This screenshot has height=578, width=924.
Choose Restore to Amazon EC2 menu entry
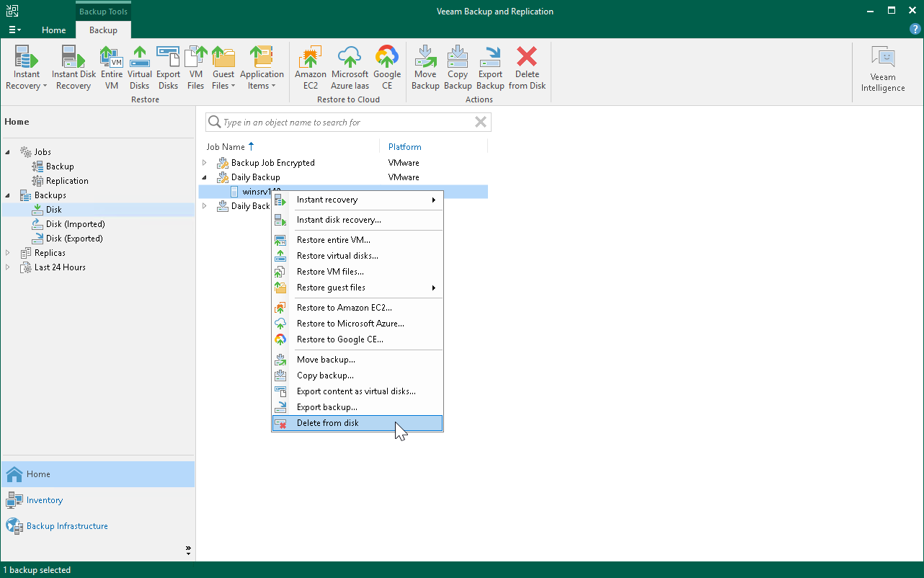coord(357,308)
